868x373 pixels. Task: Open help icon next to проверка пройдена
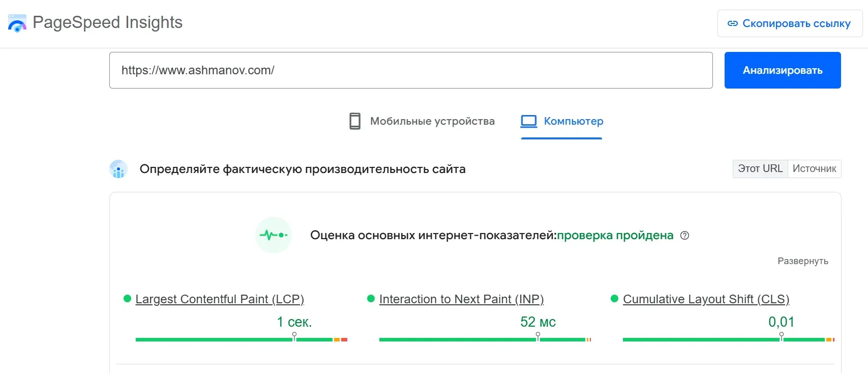point(684,236)
